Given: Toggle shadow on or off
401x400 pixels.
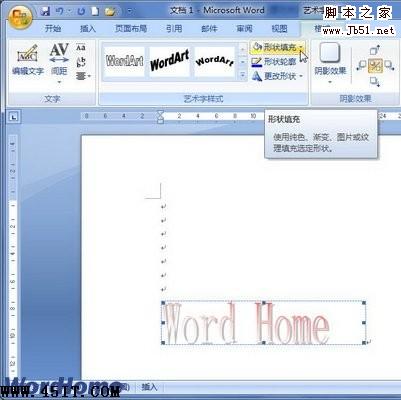Looking at the screenshot, I should (375, 66).
